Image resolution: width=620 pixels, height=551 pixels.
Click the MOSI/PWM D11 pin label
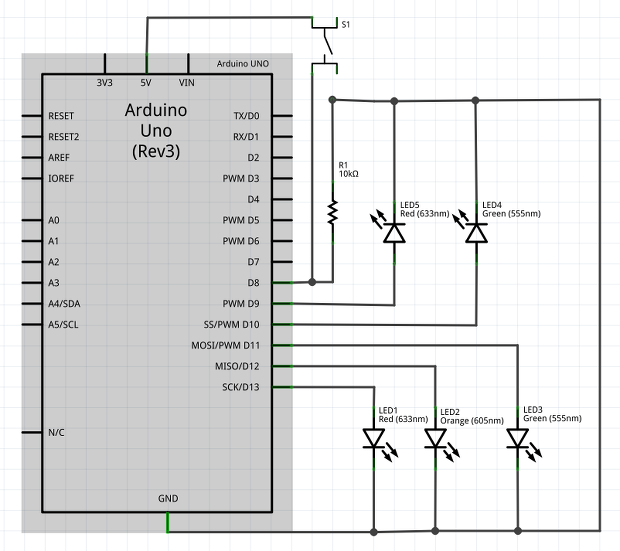[226, 346]
